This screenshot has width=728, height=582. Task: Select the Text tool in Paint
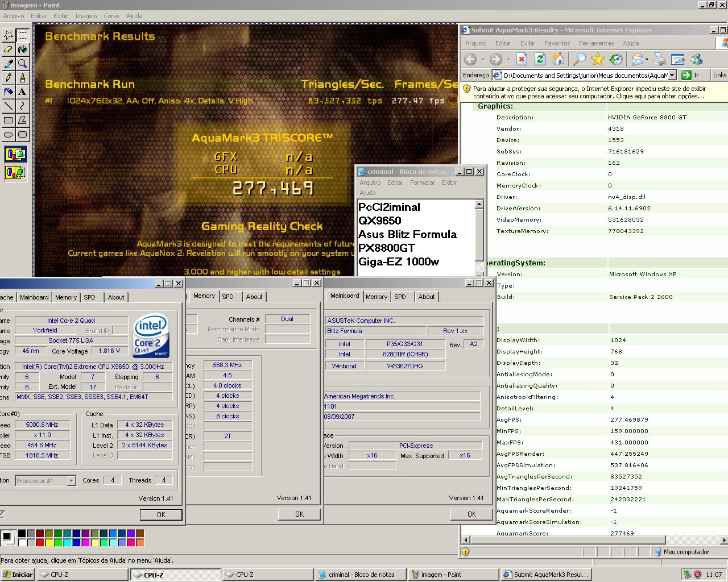23,92
